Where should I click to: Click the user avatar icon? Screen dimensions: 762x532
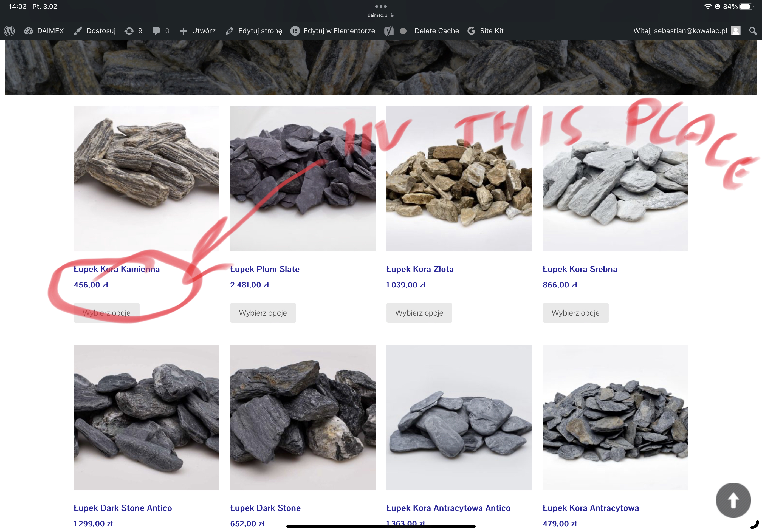736,31
